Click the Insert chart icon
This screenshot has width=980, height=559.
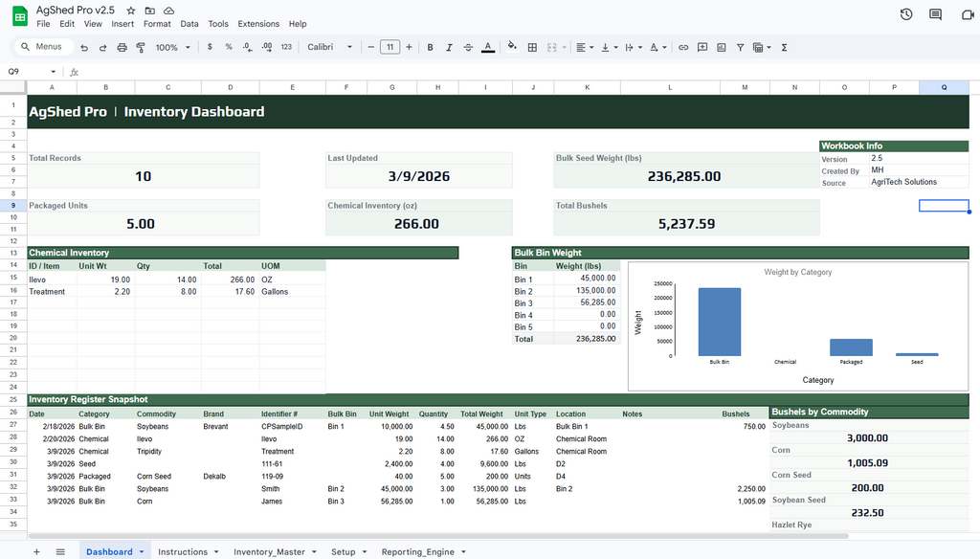coord(721,46)
